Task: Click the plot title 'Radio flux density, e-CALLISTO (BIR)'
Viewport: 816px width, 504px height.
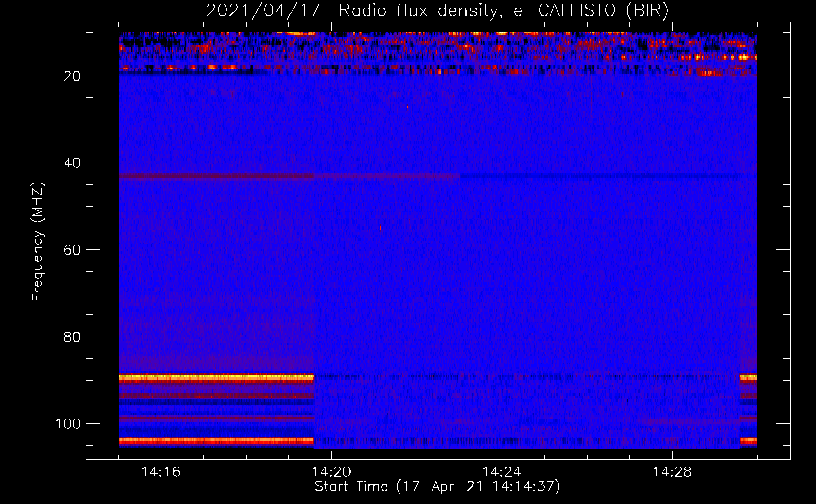Action: (x=504, y=11)
